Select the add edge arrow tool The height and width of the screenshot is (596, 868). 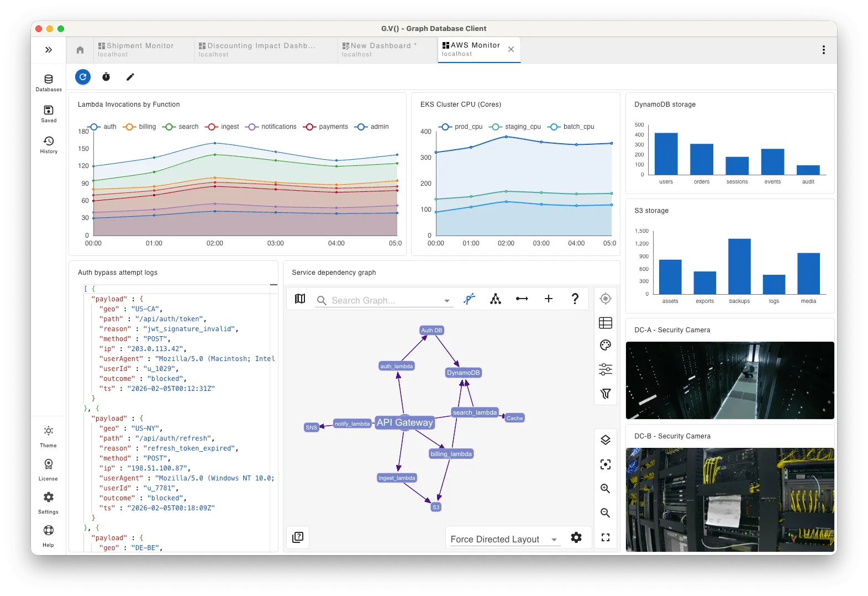(522, 299)
